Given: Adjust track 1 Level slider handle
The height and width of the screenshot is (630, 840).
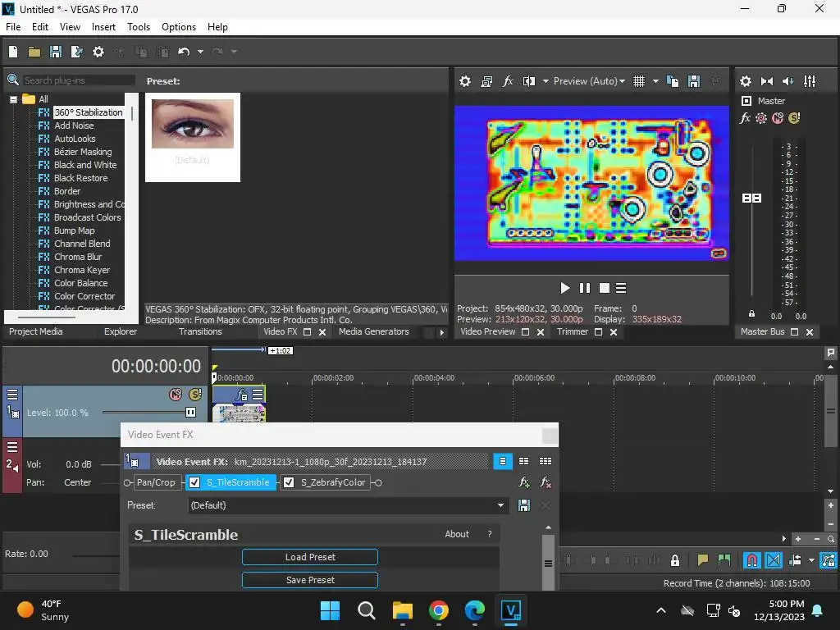Looking at the screenshot, I should [190, 413].
